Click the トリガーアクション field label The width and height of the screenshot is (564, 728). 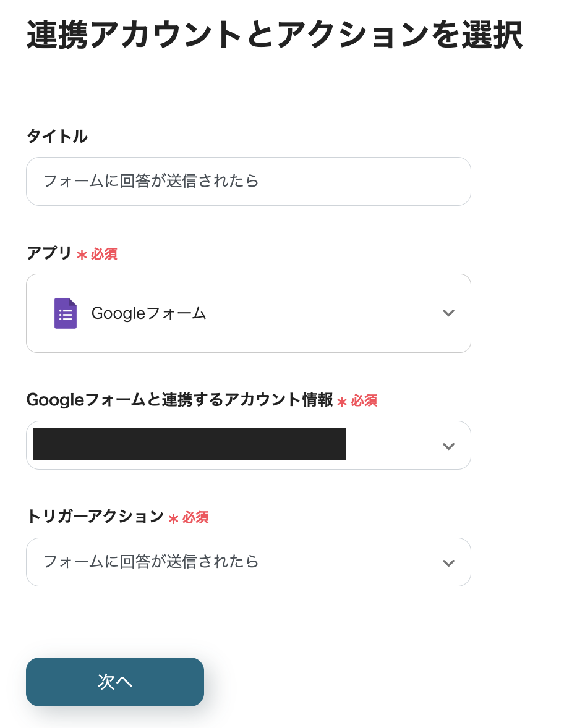point(95,517)
